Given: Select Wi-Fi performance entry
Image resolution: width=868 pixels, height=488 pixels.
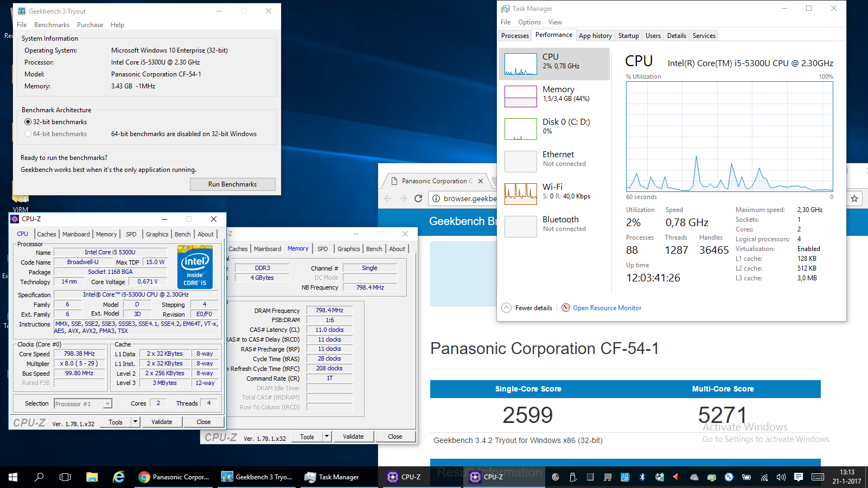Looking at the screenshot, I should pyautogui.click(x=554, y=194).
